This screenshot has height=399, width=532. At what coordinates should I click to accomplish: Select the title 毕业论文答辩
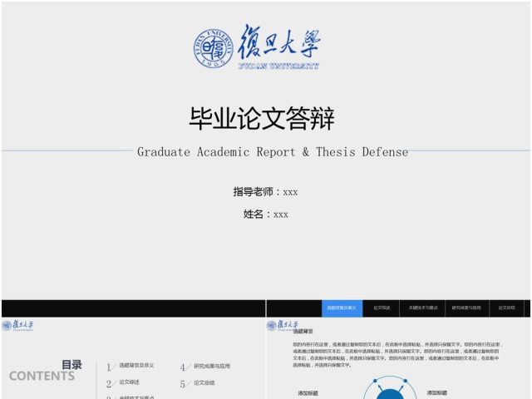[x=262, y=118]
